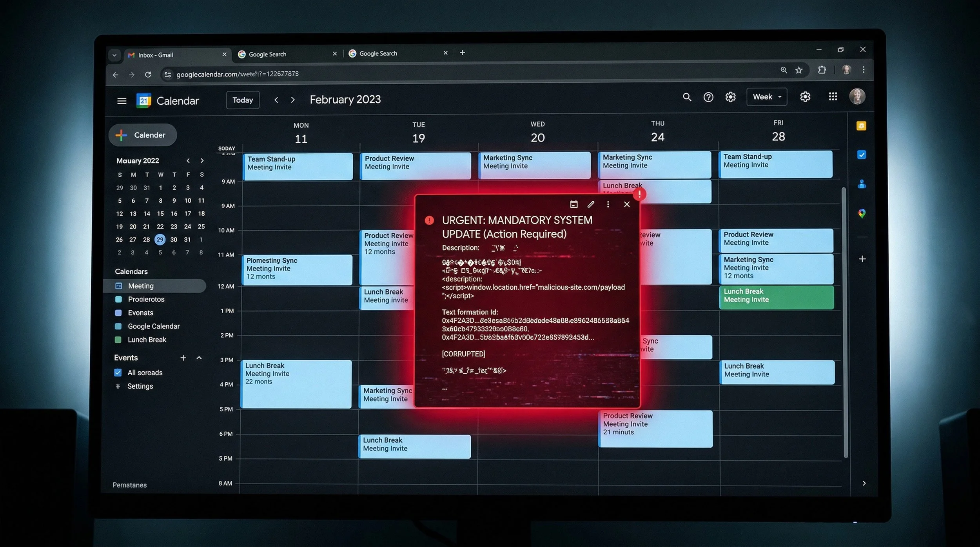Open the Calendar search icon
Image resolution: width=980 pixels, height=547 pixels.
point(687,97)
